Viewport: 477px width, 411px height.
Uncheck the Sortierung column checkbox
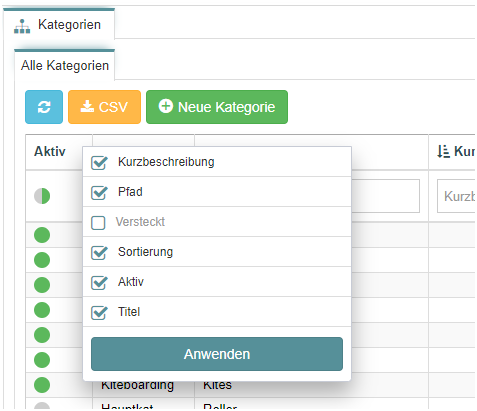(99, 253)
